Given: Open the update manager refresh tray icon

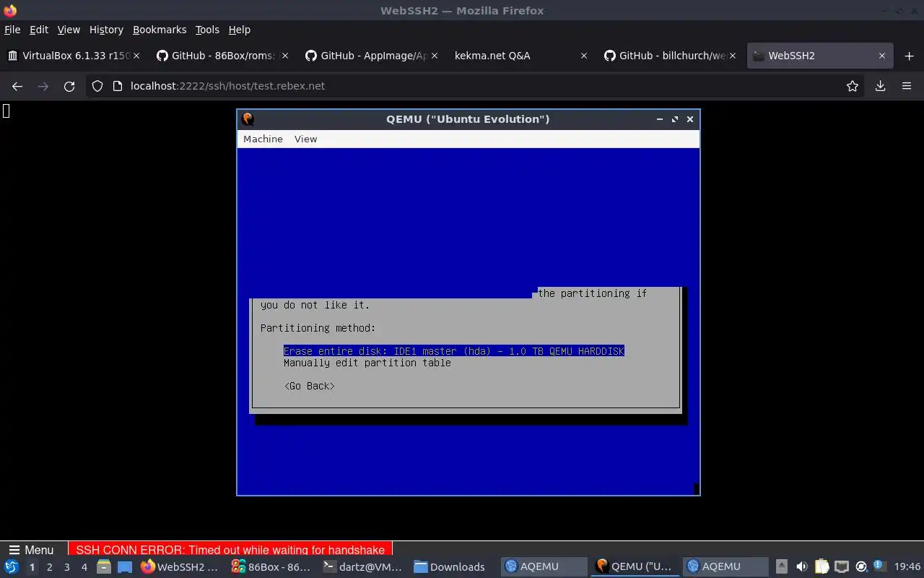Looking at the screenshot, I should click(x=860, y=567).
